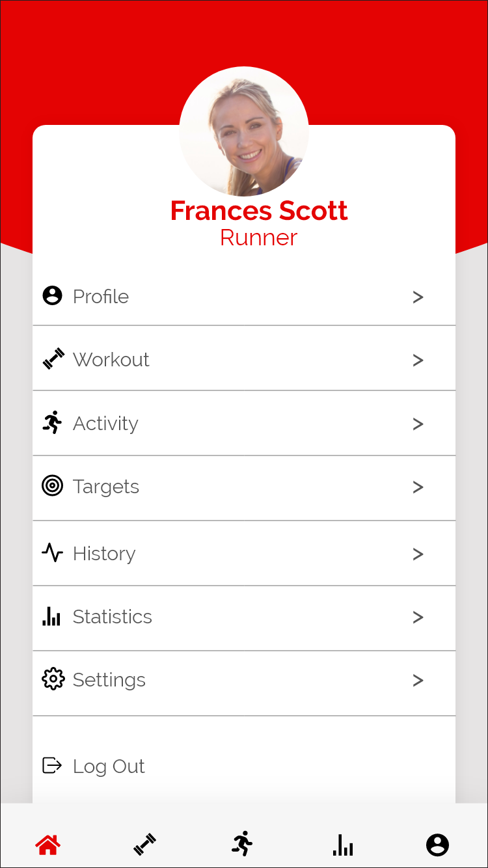Screen dimensions: 488x868
Task: Open the Activity row arrow
Action: pos(418,424)
